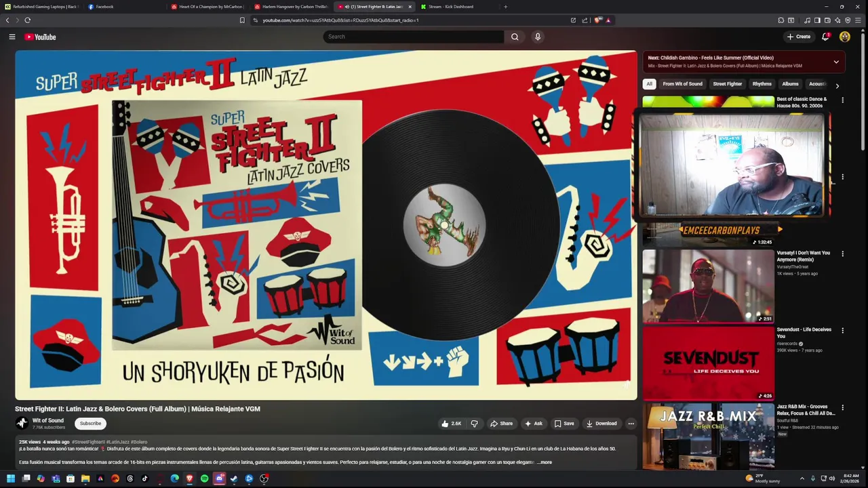Open Spotify from taskbar
This screenshot has width=868, height=488.
[204, 479]
